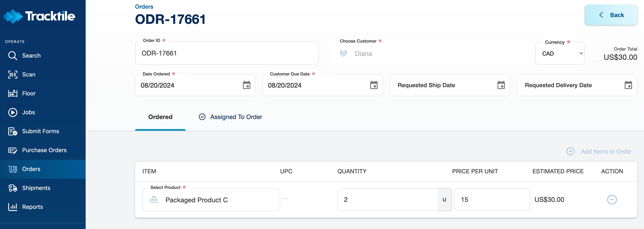644x229 pixels.
Task: Open calendar picker for Date Ordered
Action: click(246, 85)
